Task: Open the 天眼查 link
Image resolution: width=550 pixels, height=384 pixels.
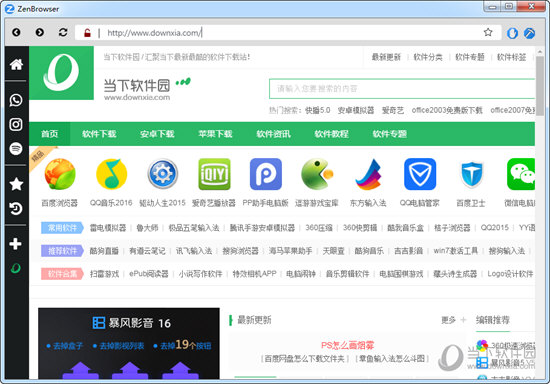Action: tap(334, 251)
